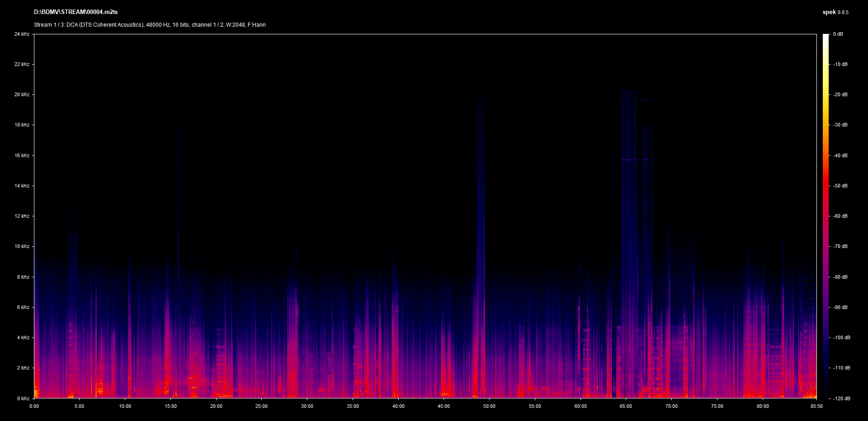Viewport: 868px width, 421px height.
Task: Click the 10 kHz frequency axis label
Action: 22,246
